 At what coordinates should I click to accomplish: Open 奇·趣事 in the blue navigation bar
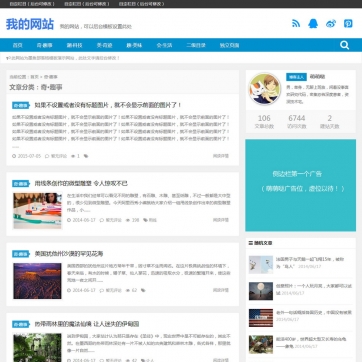coord(45,45)
